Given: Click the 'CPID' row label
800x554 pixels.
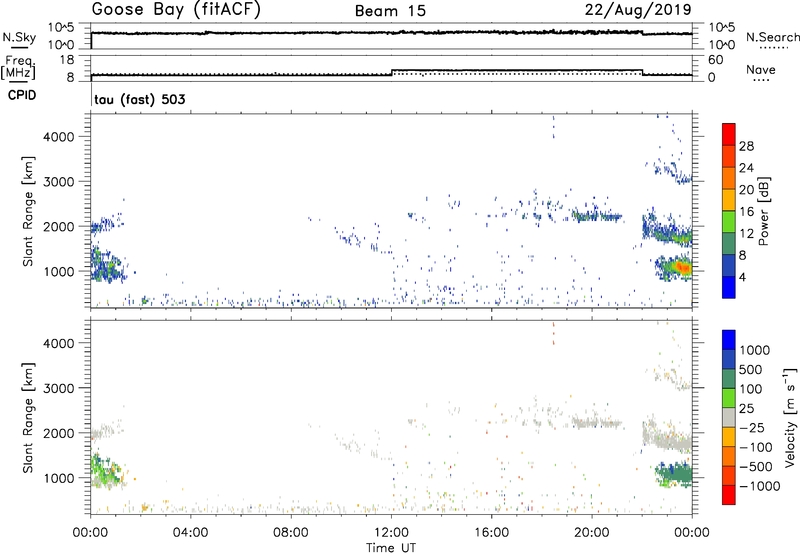Looking at the screenshot, I should [22, 95].
